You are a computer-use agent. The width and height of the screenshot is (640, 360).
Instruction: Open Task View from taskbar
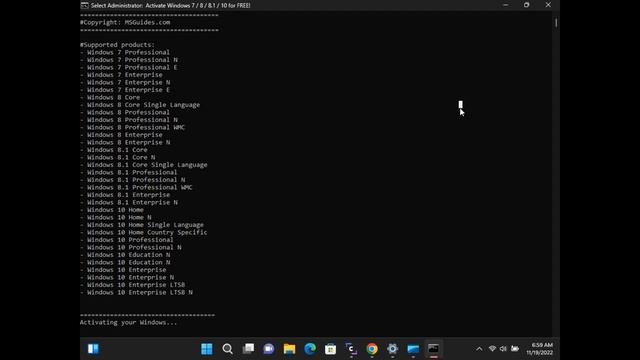click(248, 349)
